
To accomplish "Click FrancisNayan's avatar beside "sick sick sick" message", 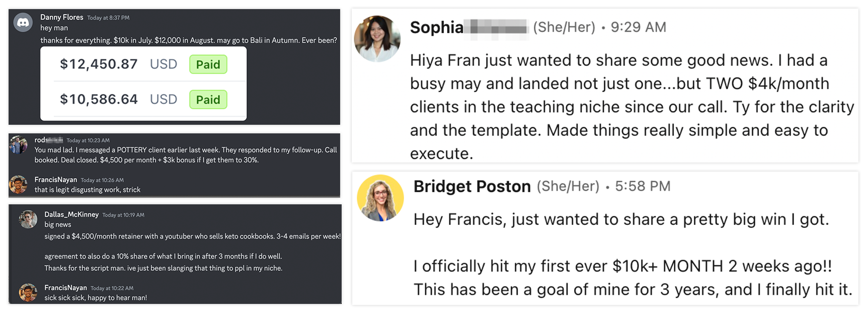I will tap(28, 292).
